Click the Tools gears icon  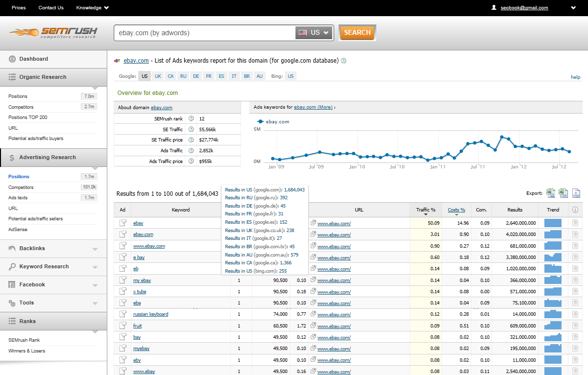12,303
